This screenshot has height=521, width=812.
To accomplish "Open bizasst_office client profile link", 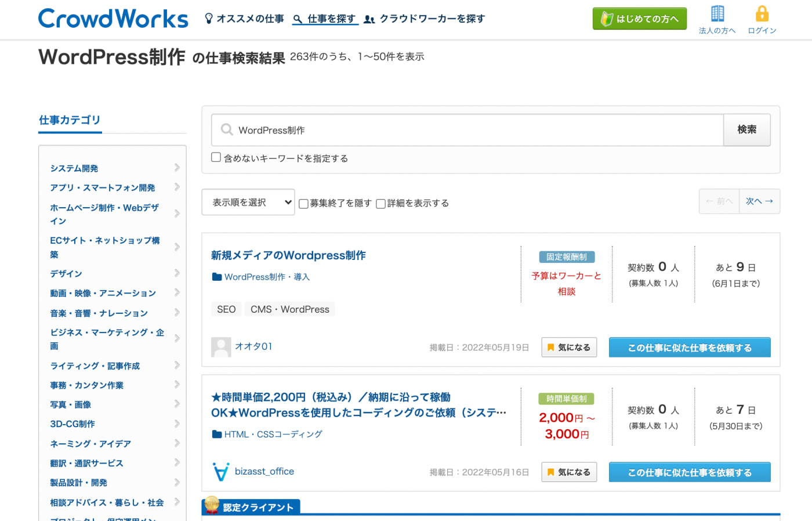I will click(264, 471).
